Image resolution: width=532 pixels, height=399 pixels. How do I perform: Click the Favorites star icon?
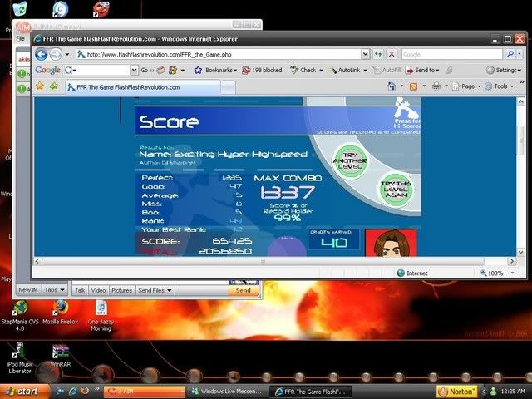pyautogui.click(x=40, y=86)
